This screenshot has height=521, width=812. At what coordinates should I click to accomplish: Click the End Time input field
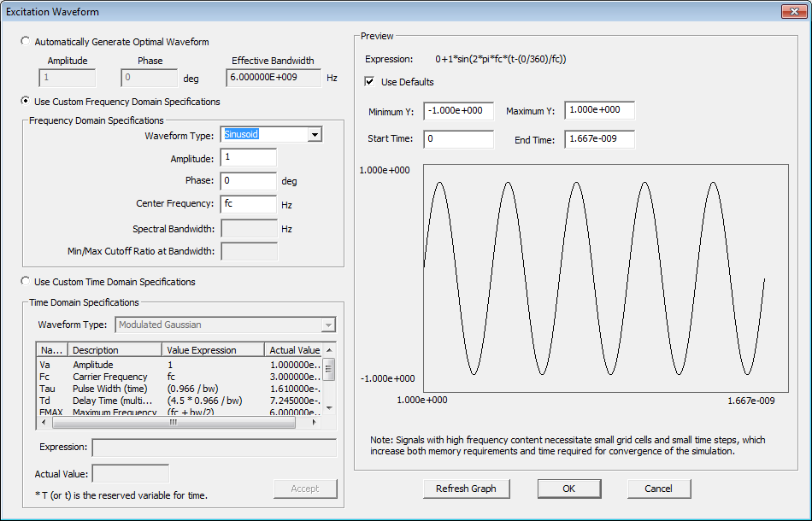(598, 139)
